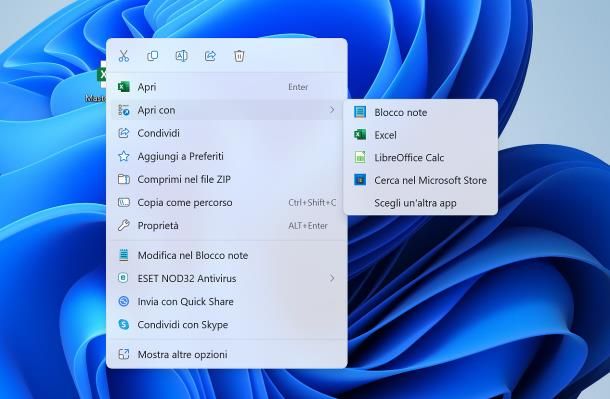Click the Share icon in top row
The width and height of the screenshot is (610, 399).
click(x=210, y=56)
